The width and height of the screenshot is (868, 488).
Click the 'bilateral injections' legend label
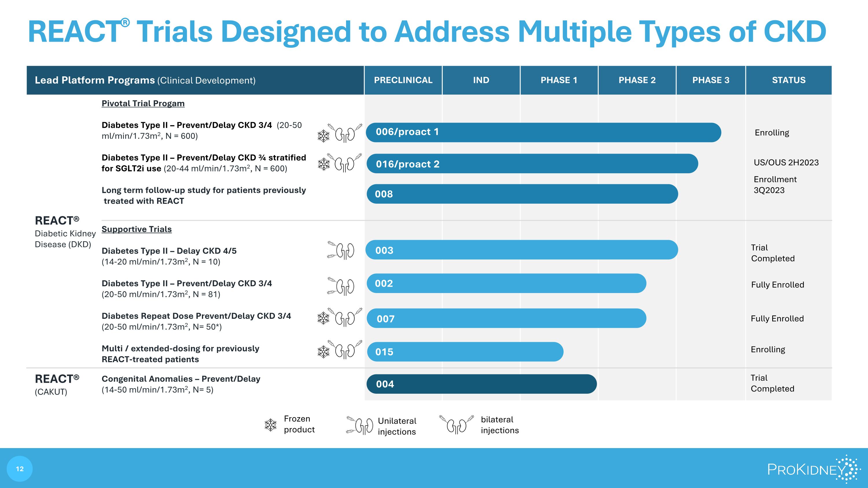(500, 425)
